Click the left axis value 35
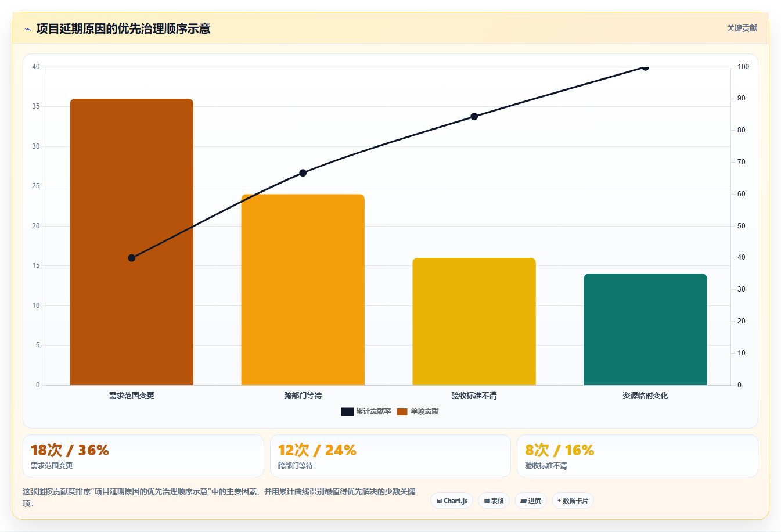 click(x=36, y=106)
